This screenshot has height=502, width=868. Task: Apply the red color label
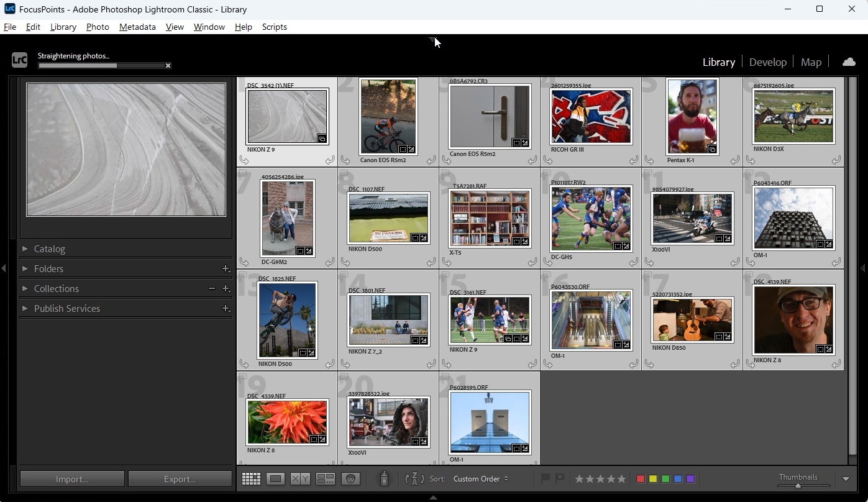point(641,478)
